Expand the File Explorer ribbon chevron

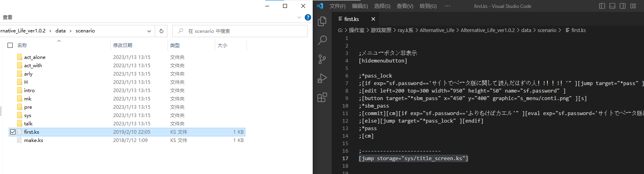(x=299, y=17)
